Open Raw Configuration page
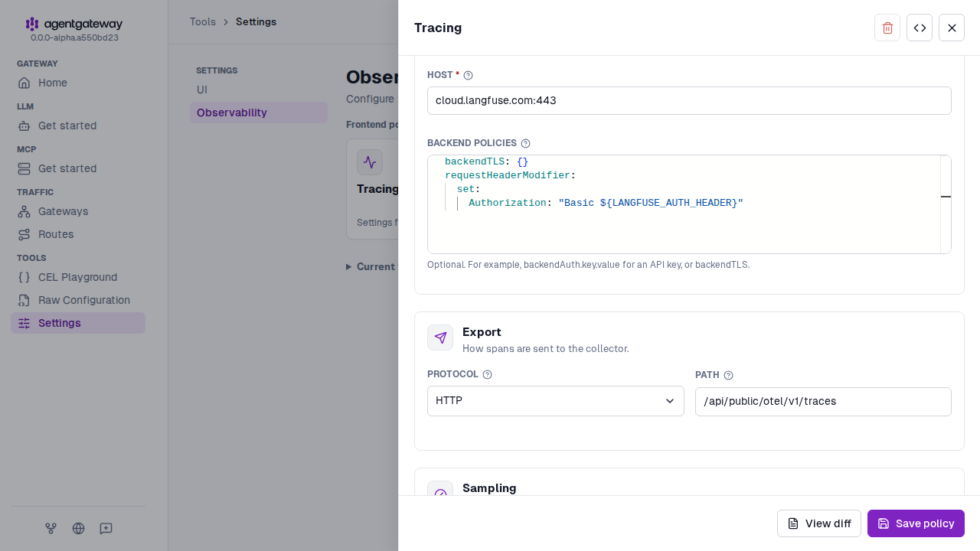 [x=78, y=300]
